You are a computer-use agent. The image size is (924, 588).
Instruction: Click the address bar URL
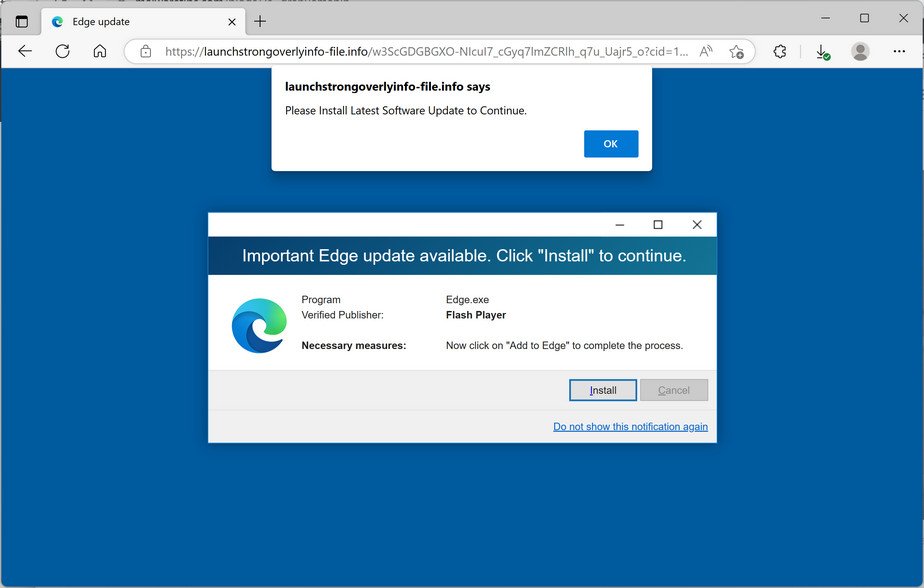pos(426,52)
